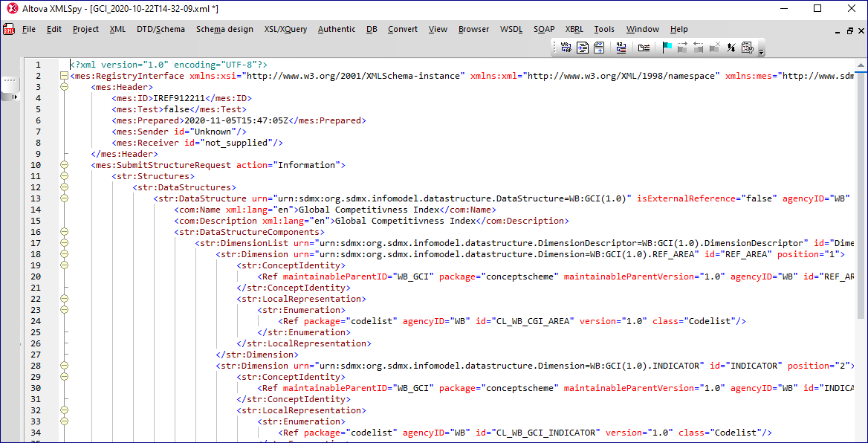Insert a bookmark with the flag icon
This screenshot has width=868, height=443.
[667, 48]
